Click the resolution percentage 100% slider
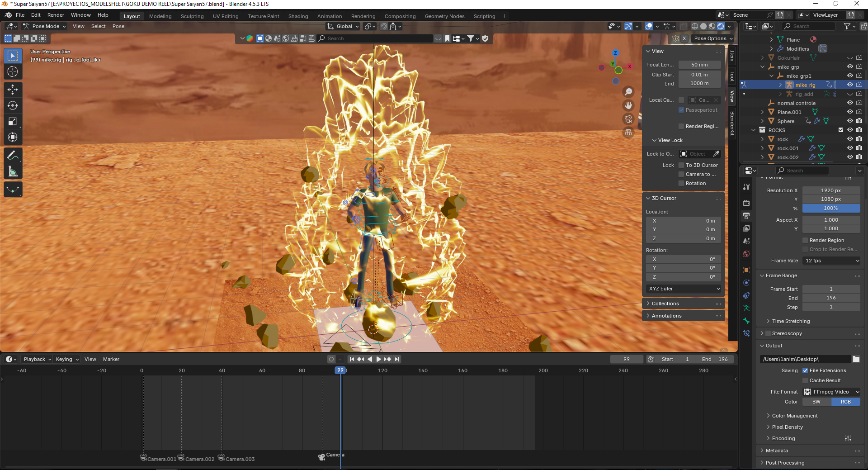The height and width of the screenshot is (470, 868). pyautogui.click(x=831, y=208)
